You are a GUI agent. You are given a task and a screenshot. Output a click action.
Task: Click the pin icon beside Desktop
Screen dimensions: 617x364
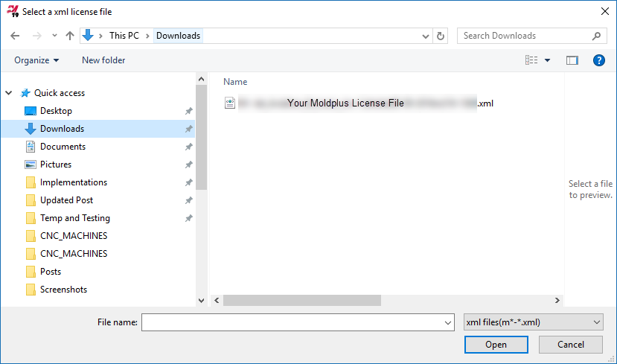(189, 111)
